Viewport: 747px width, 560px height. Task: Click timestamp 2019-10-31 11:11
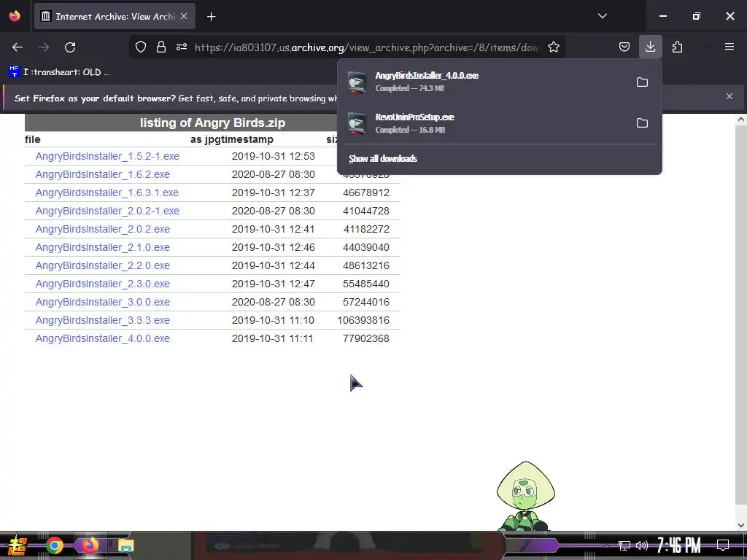click(x=273, y=338)
